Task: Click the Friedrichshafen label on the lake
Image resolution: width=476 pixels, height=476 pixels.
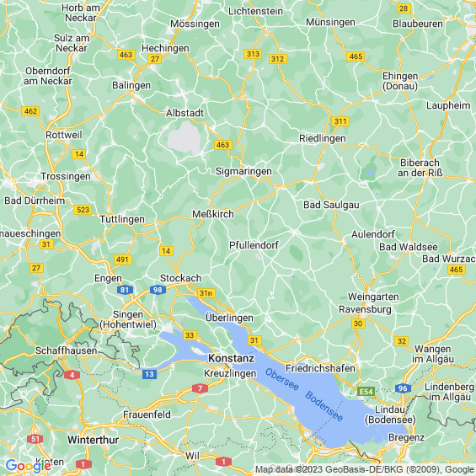Action: 320,368
